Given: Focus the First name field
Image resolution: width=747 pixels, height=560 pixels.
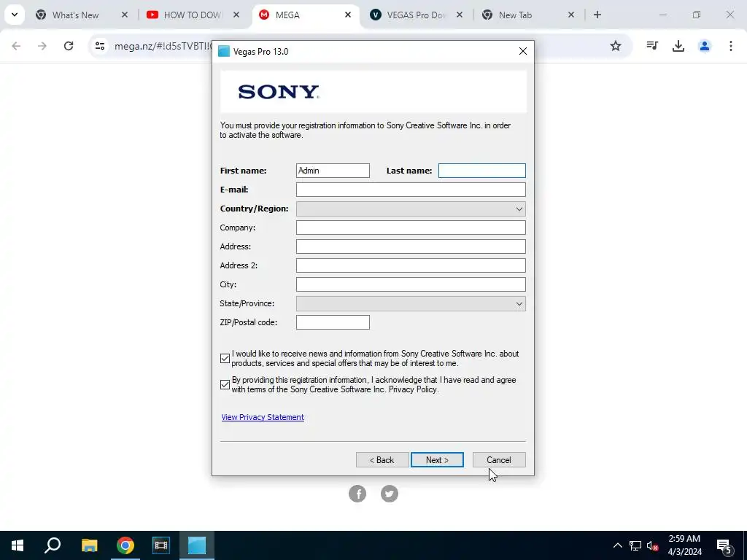Looking at the screenshot, I should tap(333, 171).
